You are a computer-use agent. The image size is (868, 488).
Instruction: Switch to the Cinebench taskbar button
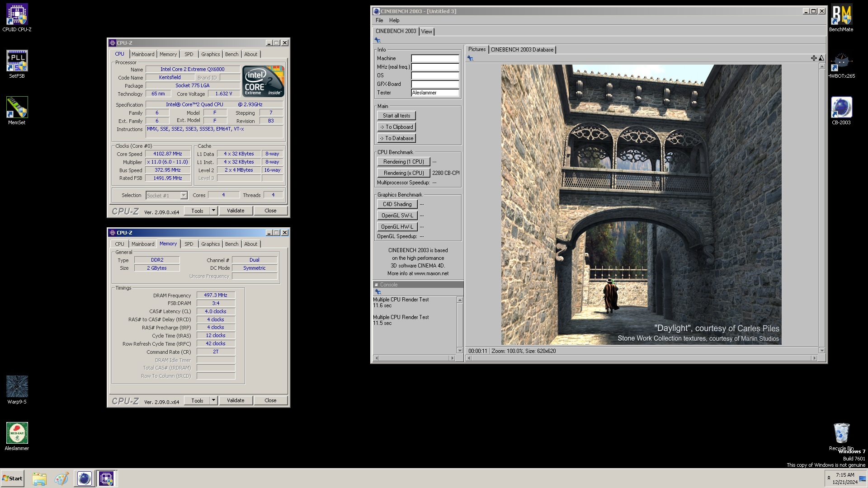click(x=84, y=479)
